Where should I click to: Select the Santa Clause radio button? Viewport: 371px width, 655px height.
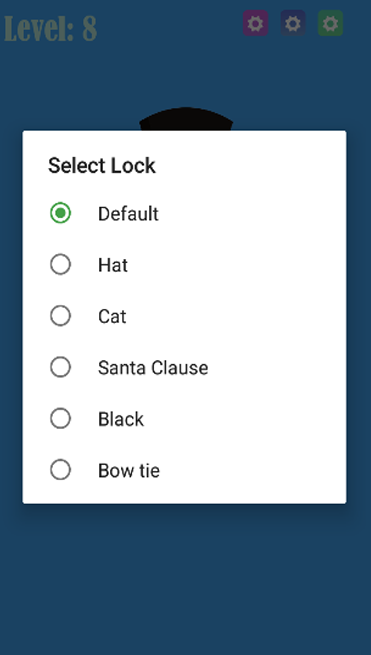tap(61, 367)
